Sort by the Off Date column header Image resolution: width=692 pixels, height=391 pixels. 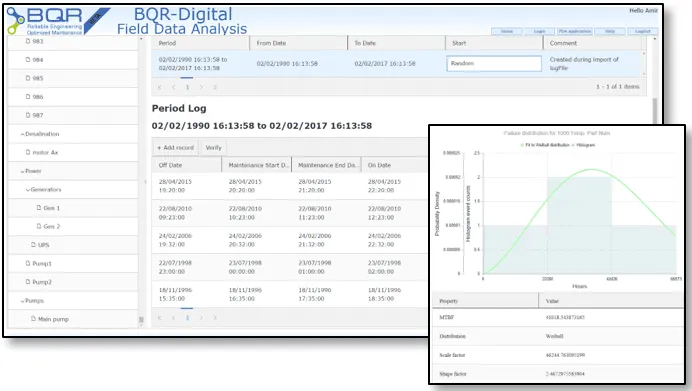coord(187,165)
